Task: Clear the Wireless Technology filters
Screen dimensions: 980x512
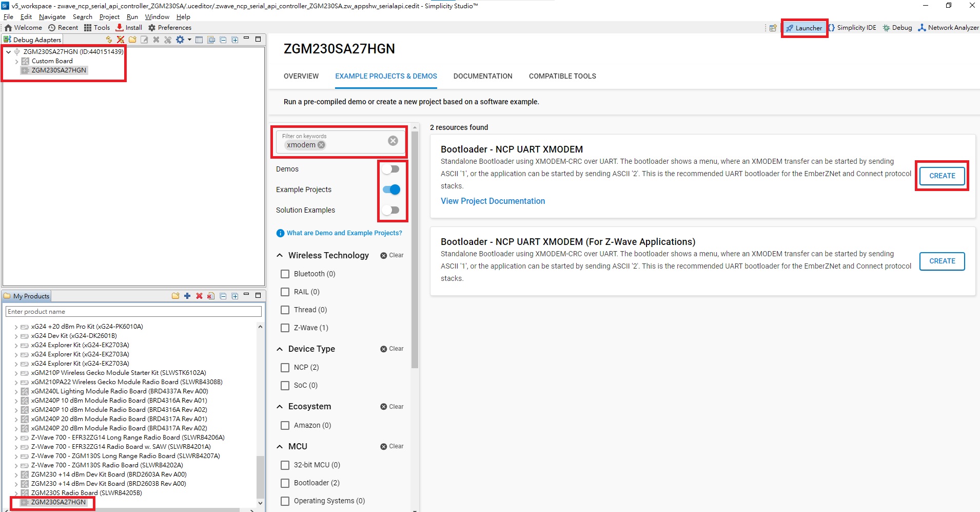Action: 392,255
